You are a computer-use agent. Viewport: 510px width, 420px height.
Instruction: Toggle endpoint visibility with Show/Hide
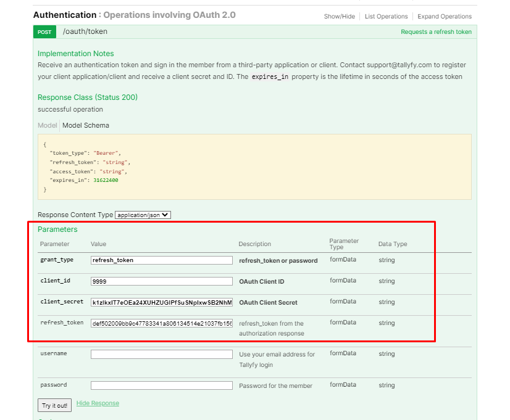(x=339, y=17)
